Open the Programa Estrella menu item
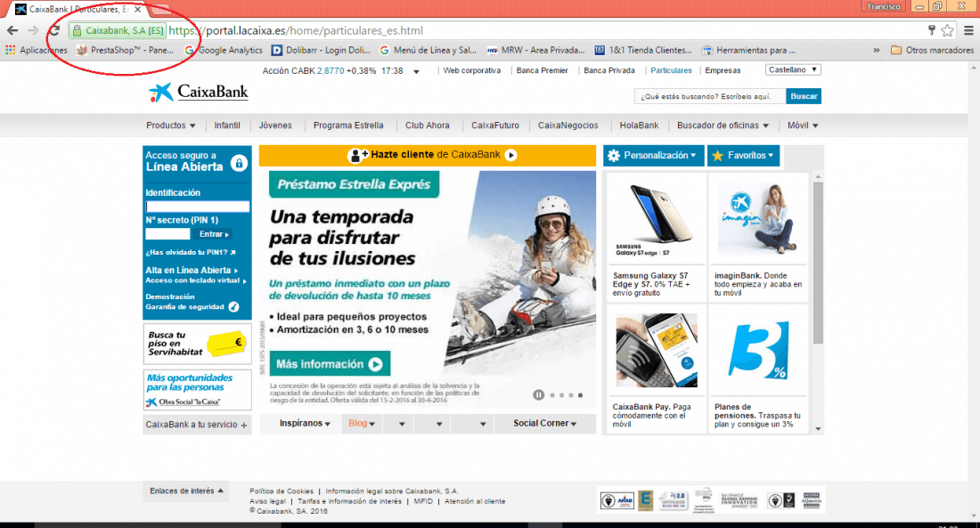The height and width of the screenshot is (528, 980). [348, 126]
